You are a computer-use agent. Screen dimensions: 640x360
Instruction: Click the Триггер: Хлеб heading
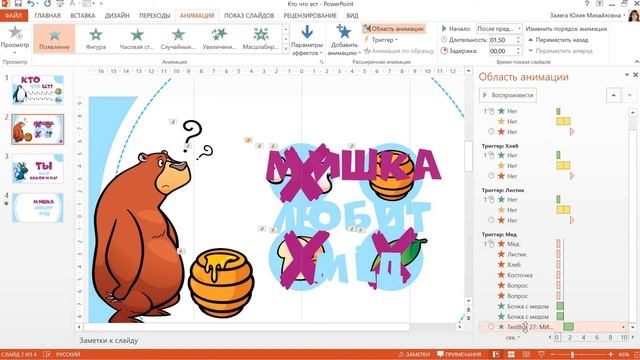click(500, 146)
